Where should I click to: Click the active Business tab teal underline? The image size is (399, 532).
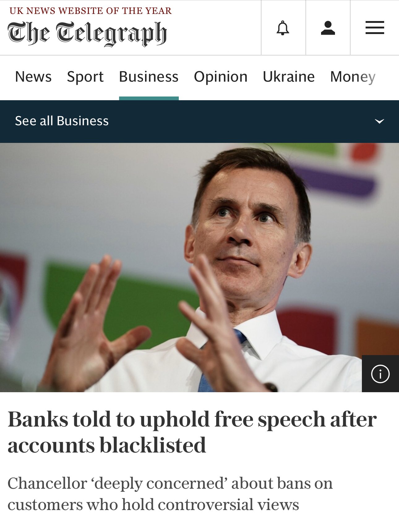pyautogui.click(x=149, y=98)
